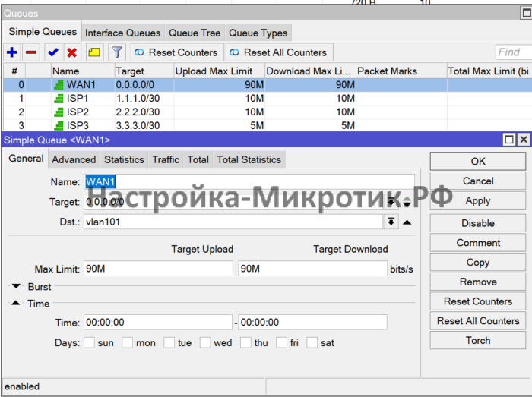Switch to the Advanced tab
532x397 pixels.
coord(74,159)
